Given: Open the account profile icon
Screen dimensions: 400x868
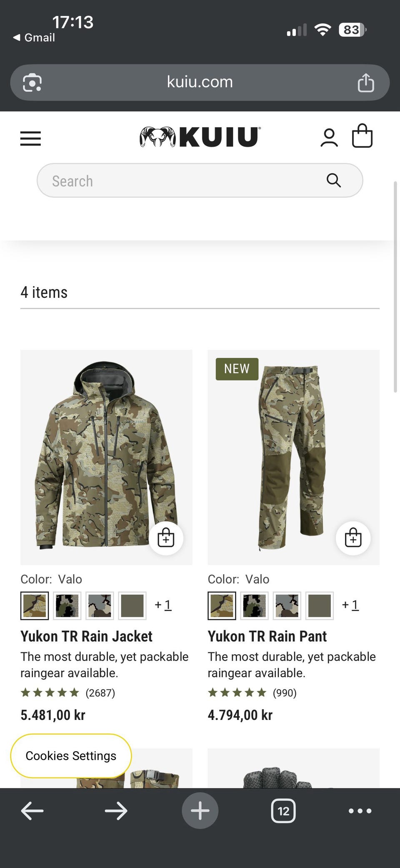Looking at the screenshot, I should click(x=329, y=138).
